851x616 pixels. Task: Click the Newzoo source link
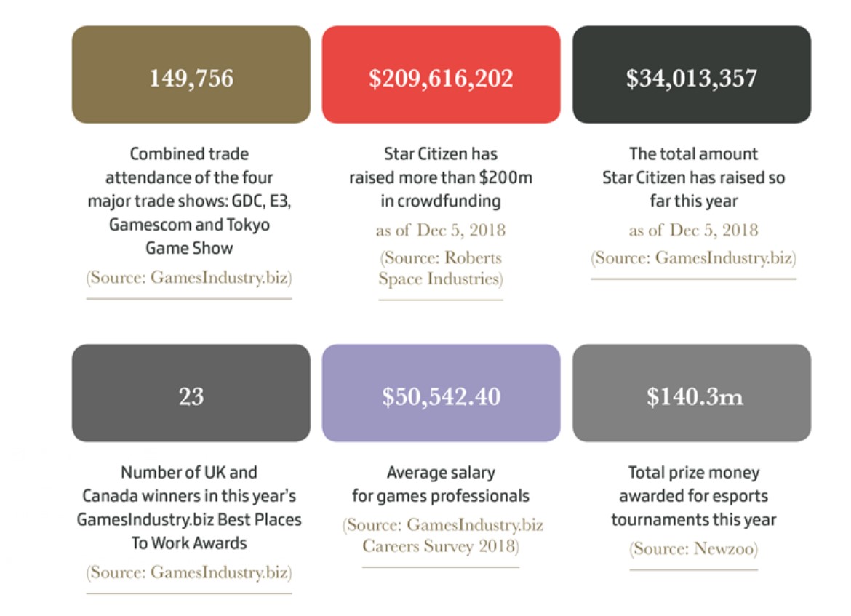pyautogui.click(x=694, y=548)
